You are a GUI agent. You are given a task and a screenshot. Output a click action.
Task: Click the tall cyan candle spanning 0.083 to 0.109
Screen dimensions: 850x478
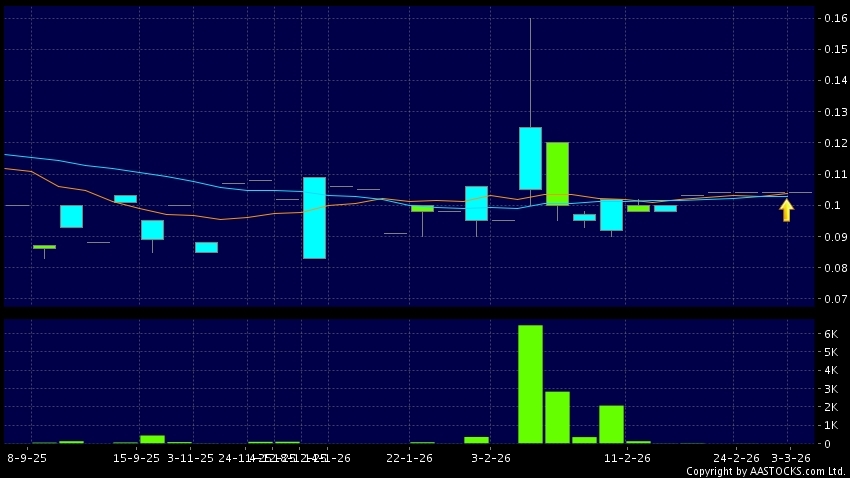tap(314, 217)
